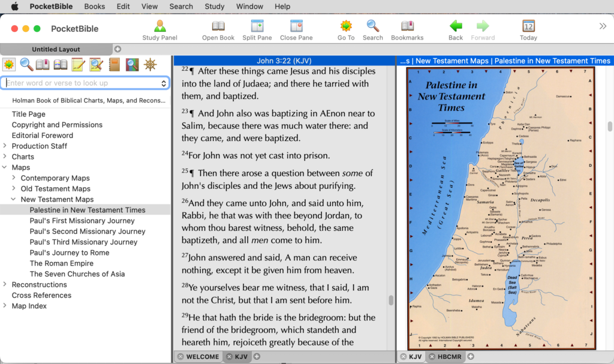Expand the Reconstructions section
This screenshot has width=614, height=364.
(5, 284)
